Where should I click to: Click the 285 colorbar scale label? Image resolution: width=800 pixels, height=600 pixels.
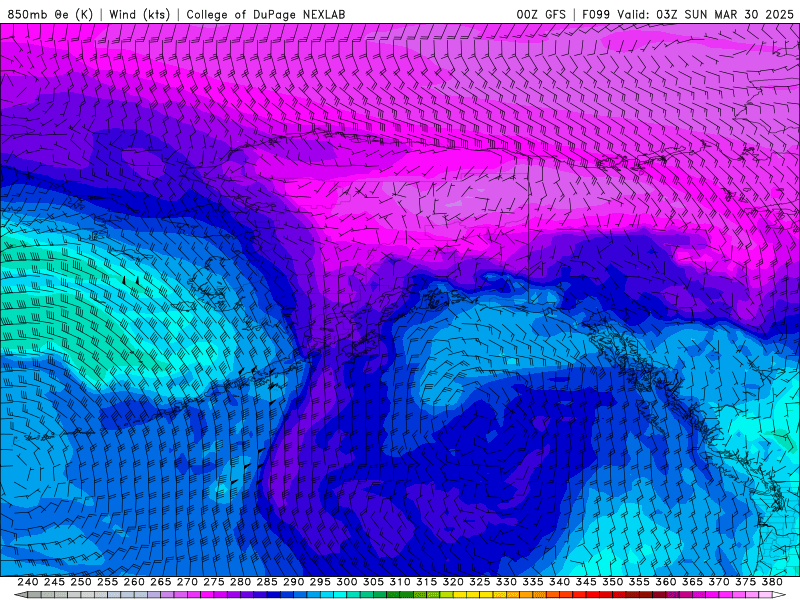click(267, 582)
